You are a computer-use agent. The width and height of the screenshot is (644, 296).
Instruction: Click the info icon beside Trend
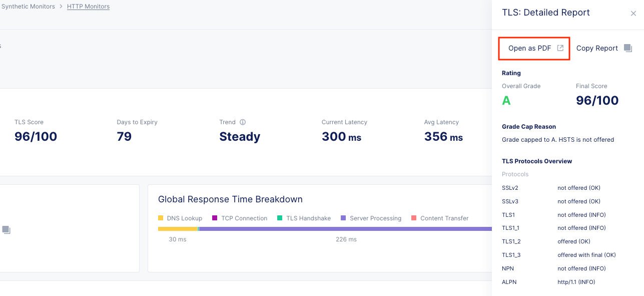[x=243, y=122]
